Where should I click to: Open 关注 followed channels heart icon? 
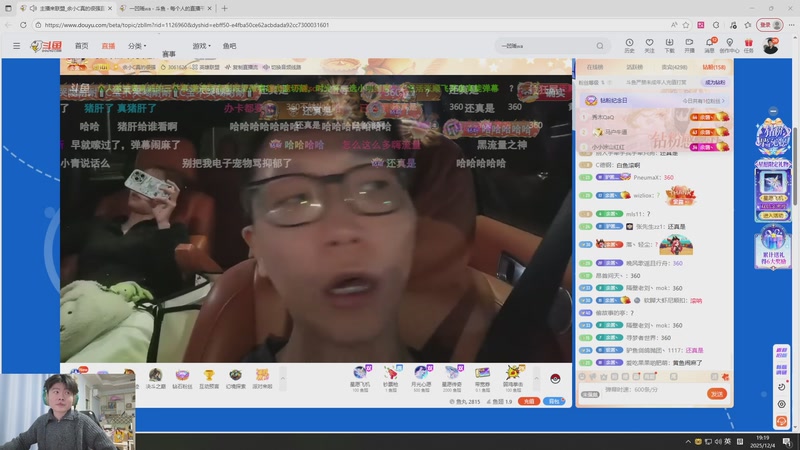click(x=649, y=45)
